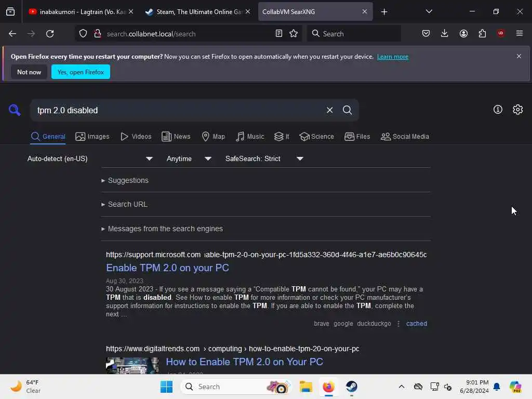Switch to the Images category tab
532x399 pixels.
[92, 137]
